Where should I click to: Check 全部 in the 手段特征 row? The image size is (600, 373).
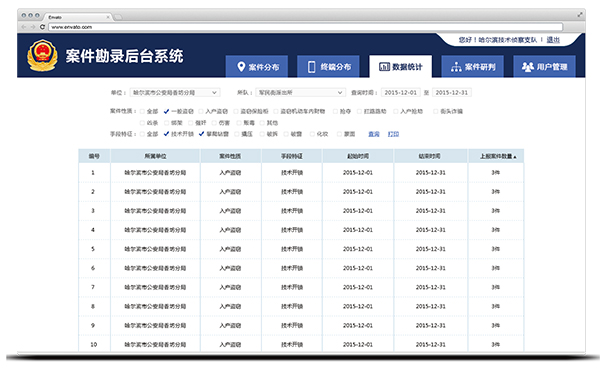pos(142,134)
